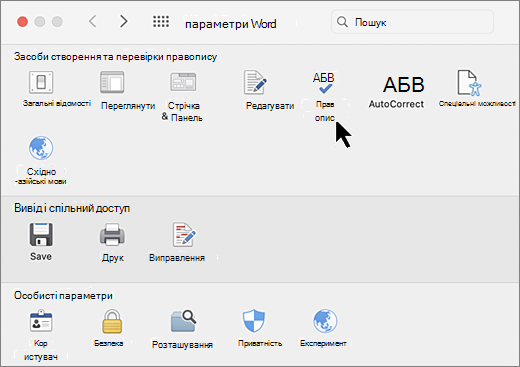Screen dimensions: 520x367
Task: Open Спеціальні можливості accessibility icon
Action: point(469,82)
